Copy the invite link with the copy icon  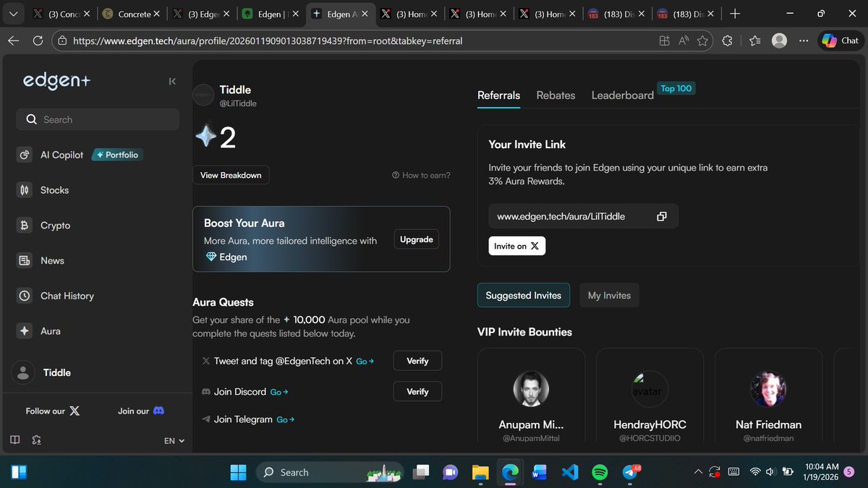pos(661,216)
